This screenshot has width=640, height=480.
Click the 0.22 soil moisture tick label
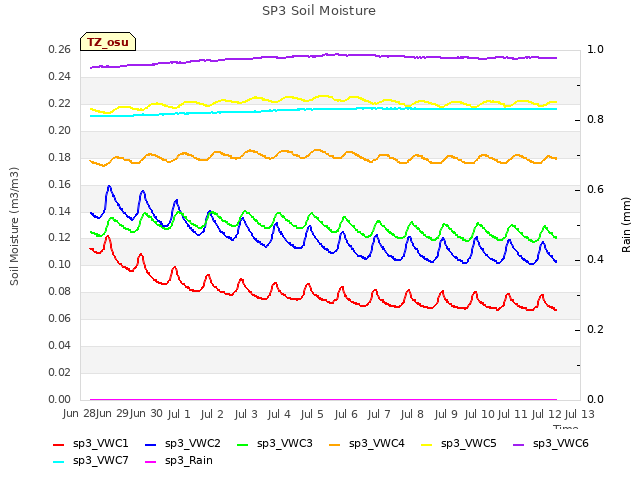click(60, 103)
